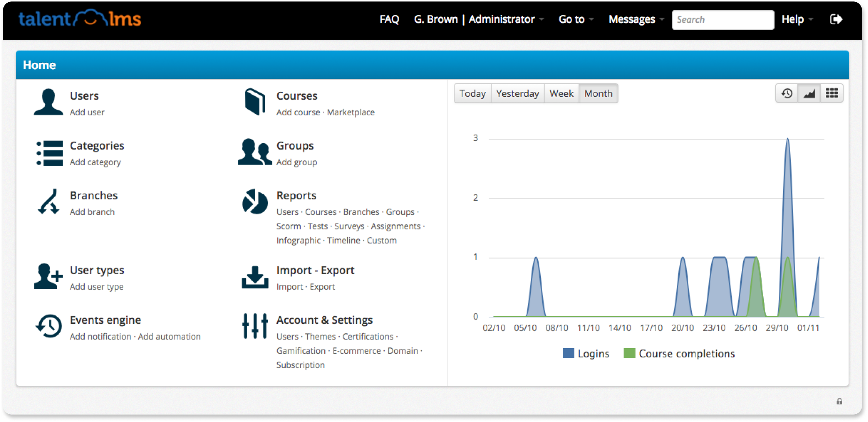Screen dimensions: 868x422
Task: Select the Yesterday tab
Action: click(517, 93)
